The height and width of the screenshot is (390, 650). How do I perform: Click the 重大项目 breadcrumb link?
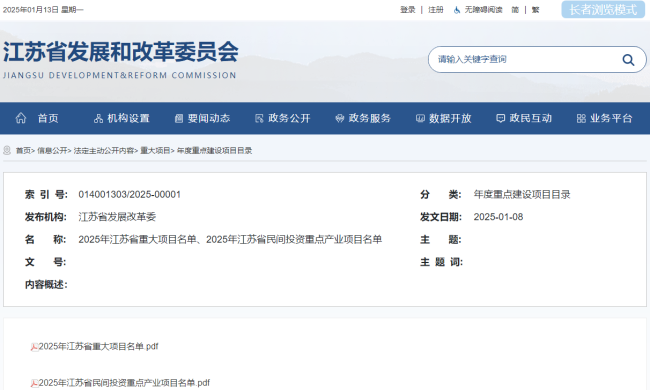155,150
